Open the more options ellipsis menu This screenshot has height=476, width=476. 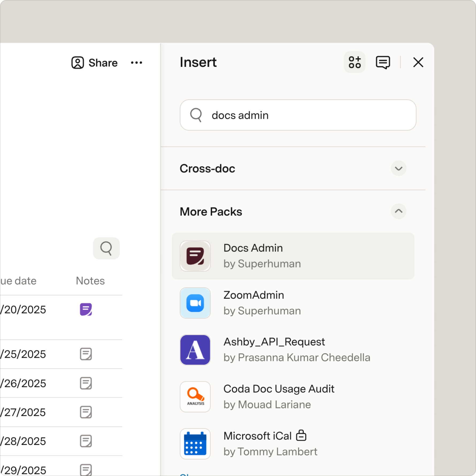tap(136, 63)
